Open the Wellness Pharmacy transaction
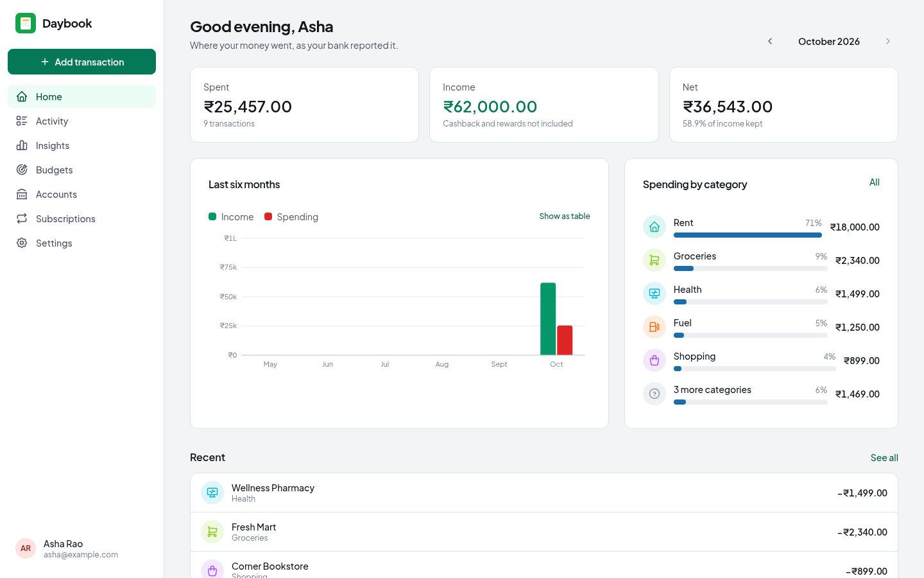This screenshot has width=924, height=578. 544,493
